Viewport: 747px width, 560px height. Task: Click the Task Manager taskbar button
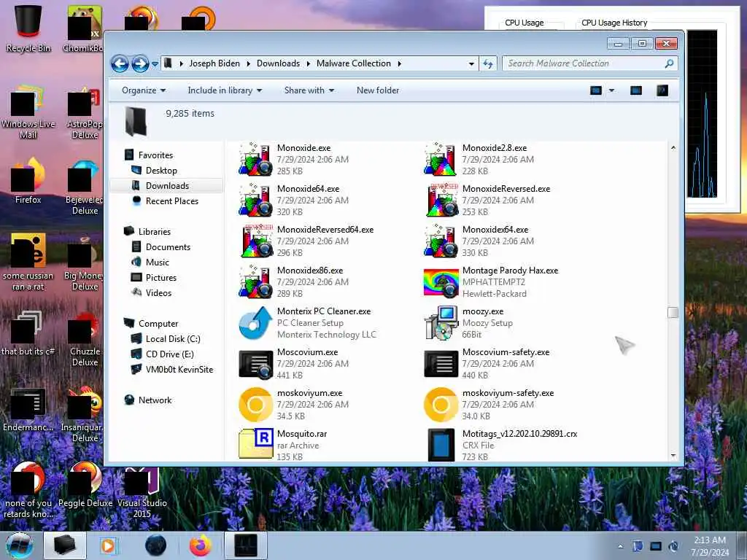(x=245, y=545)
